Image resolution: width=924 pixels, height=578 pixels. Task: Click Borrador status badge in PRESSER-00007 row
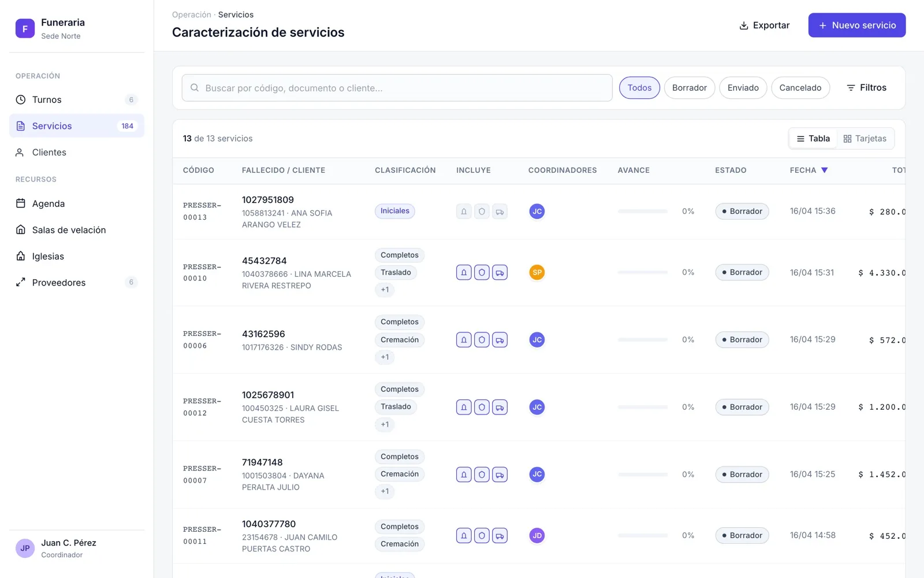pyautogui.click(x=742, y=475)
